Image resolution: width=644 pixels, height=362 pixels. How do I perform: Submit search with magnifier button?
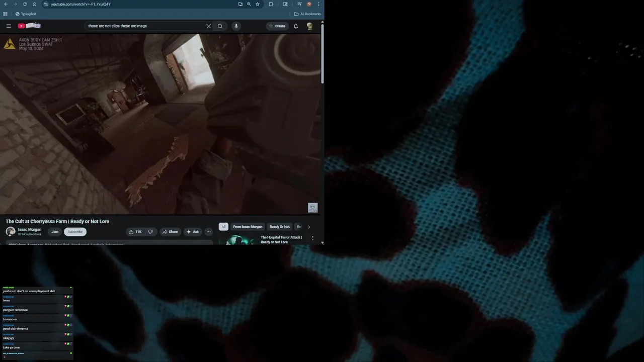coord(220,26)
